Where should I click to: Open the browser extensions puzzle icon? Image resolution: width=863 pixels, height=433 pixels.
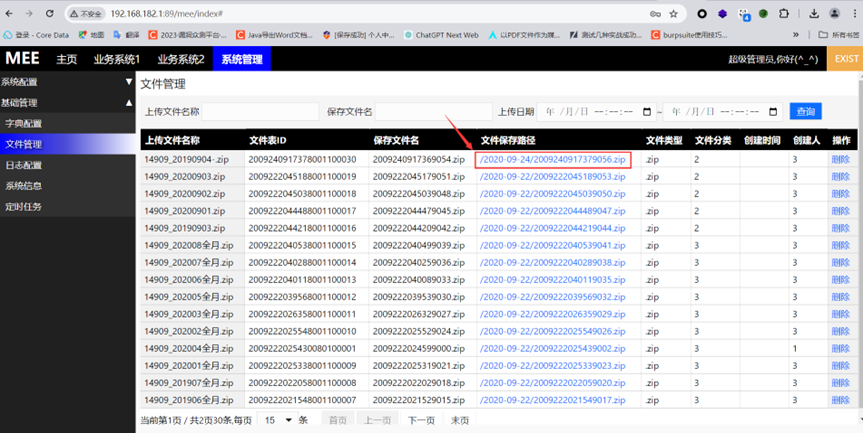pyautogui.click(x=785, y=14)
